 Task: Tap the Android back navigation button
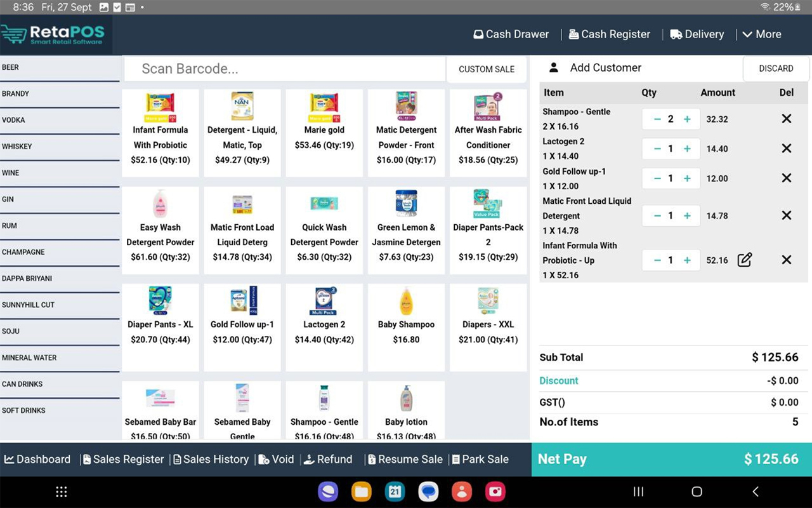pyautogui.click(x=755, y=491)
